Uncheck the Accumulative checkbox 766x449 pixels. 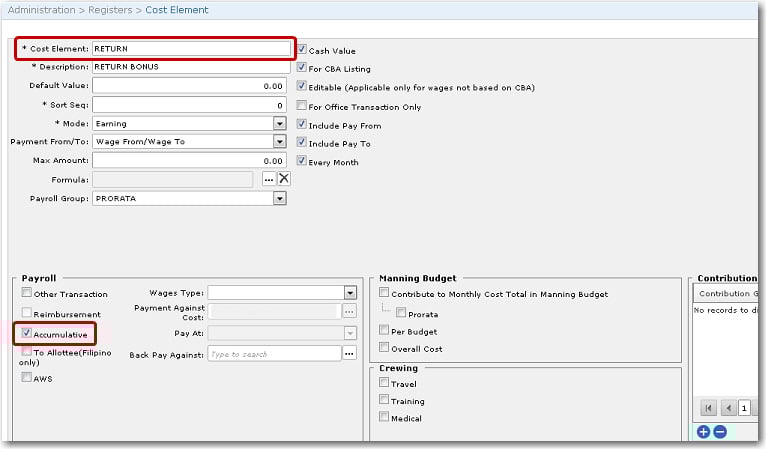click(26, 333)
